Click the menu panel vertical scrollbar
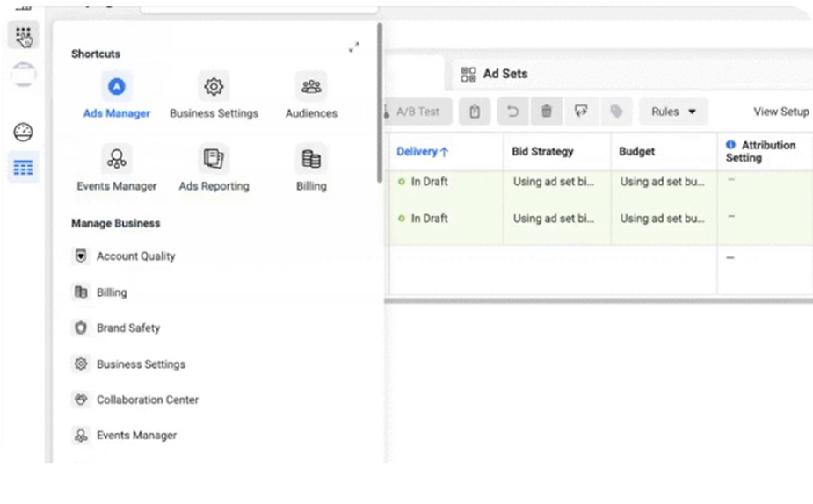 (x=380, y=102)
